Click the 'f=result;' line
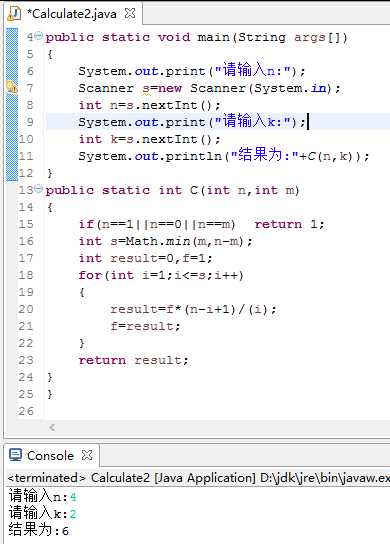The height and width of the screenshot is (544, 390). [x=145, y=326]
